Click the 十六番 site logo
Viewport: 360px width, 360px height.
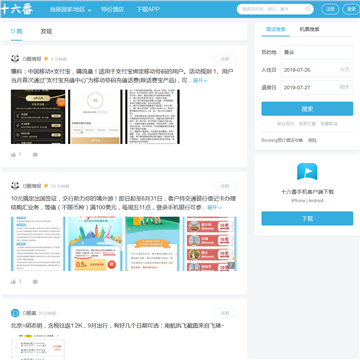pos(17,9)
